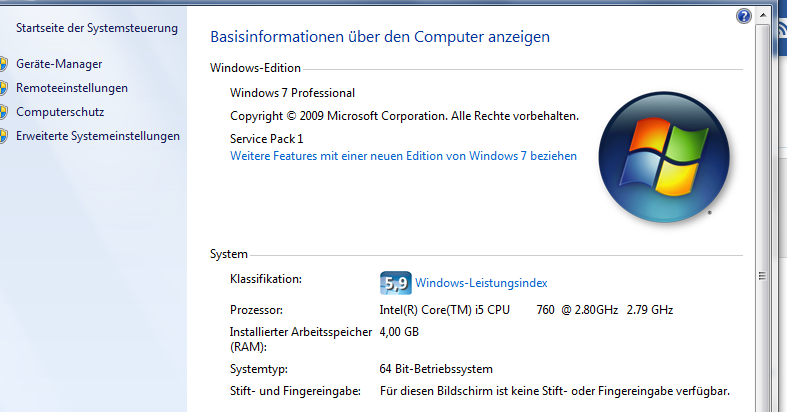Click the Basisinformationen über den Computer heading
The height and width of the screenshot is (412, 787).
(380, 37)
